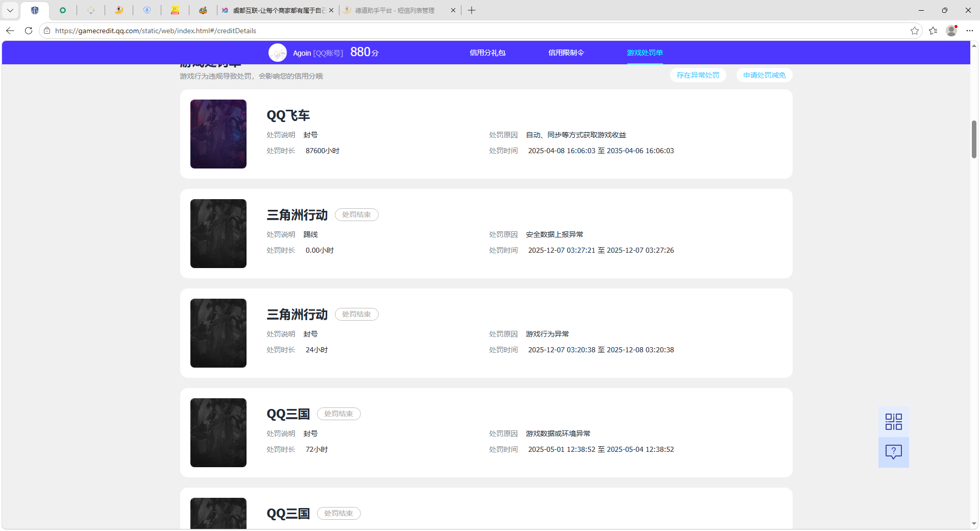Click the 880分 credit score
The image size is (980, 531).
coord(364,52)
